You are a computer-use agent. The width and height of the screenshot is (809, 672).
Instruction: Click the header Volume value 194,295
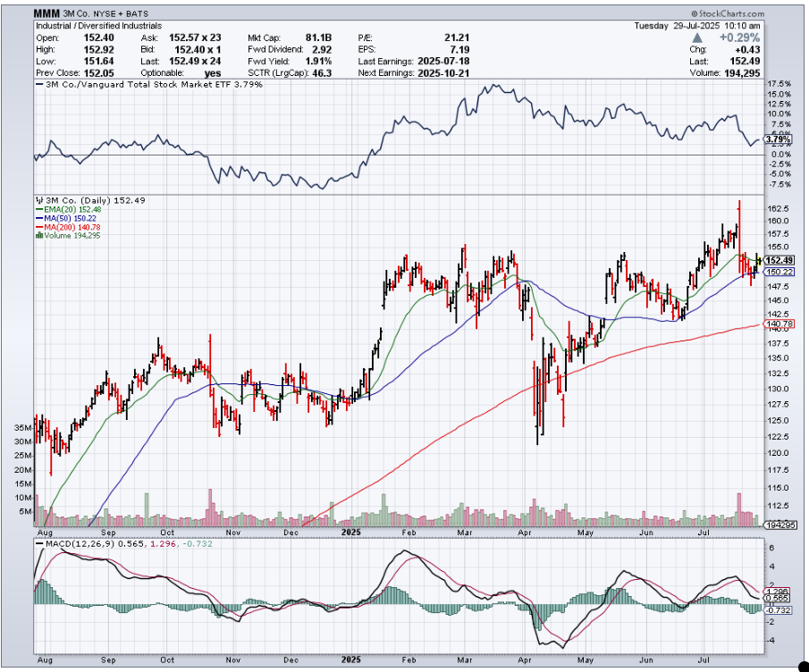(x=741, y=73)
